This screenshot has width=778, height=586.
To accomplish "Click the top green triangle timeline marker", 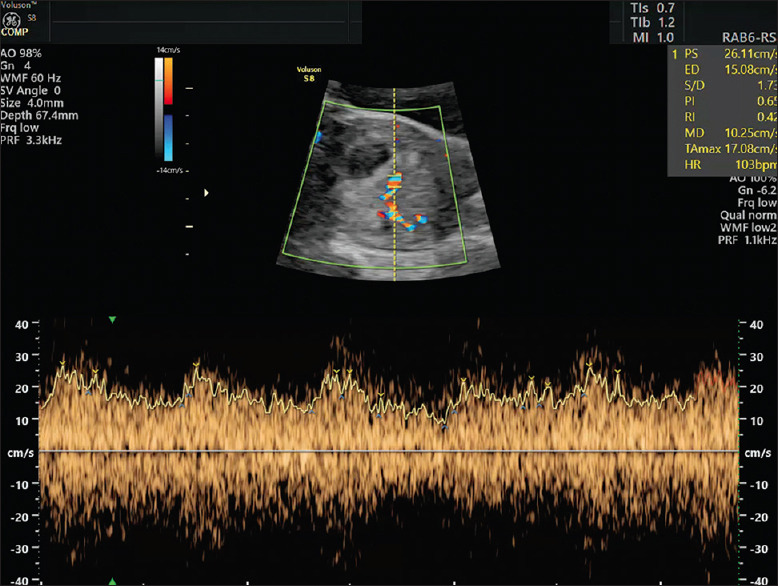I will tap(113, 320).
